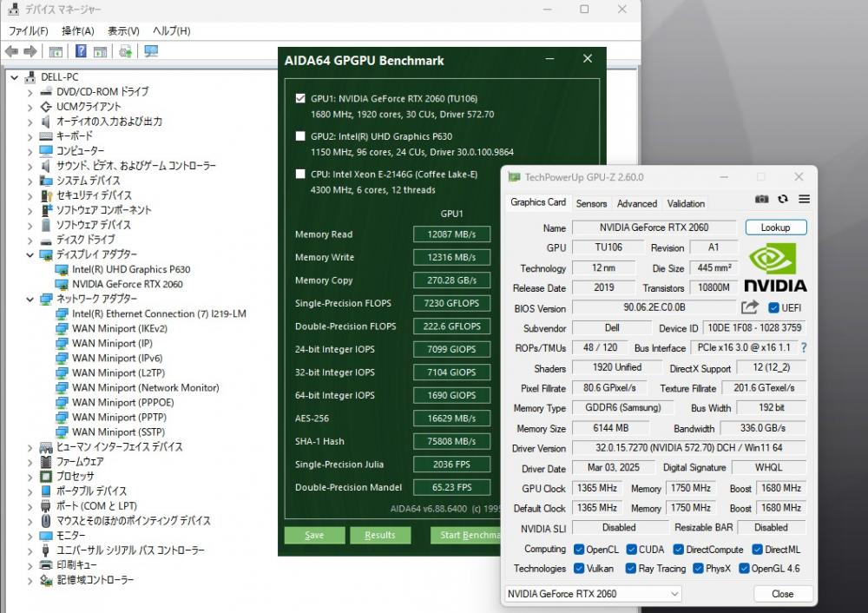
Task: Click the processor (プロセッサ) chip icon
Action: pos(46,476)
